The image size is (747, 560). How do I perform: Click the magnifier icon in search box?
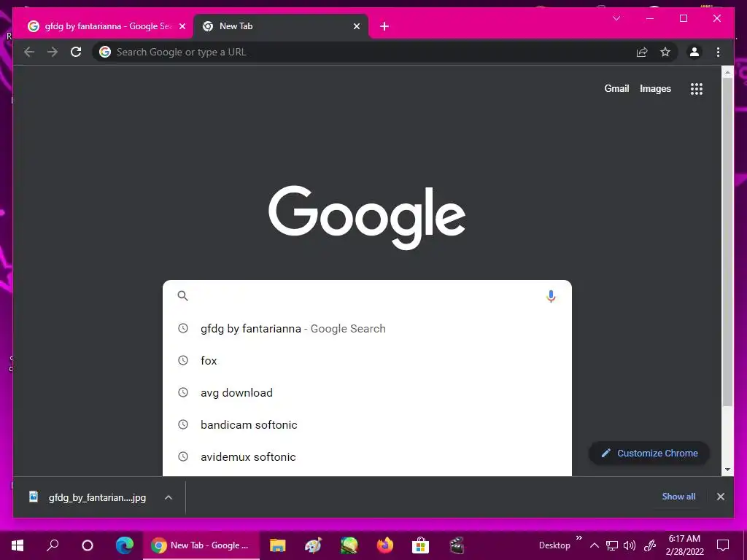[182, 296]
